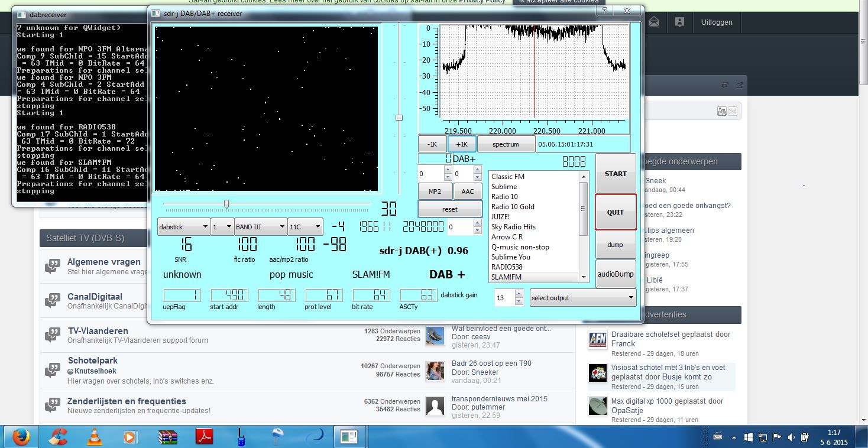Click the -1K frequency button

[432, 144]
